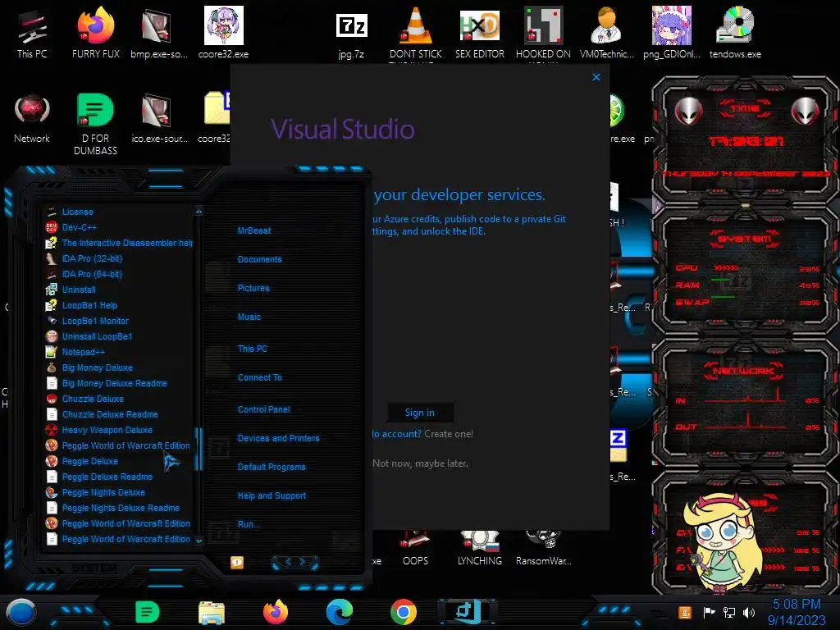Screen dimensions: 840x630
Task: Open Default Programs entry
Action: point(272,467)
